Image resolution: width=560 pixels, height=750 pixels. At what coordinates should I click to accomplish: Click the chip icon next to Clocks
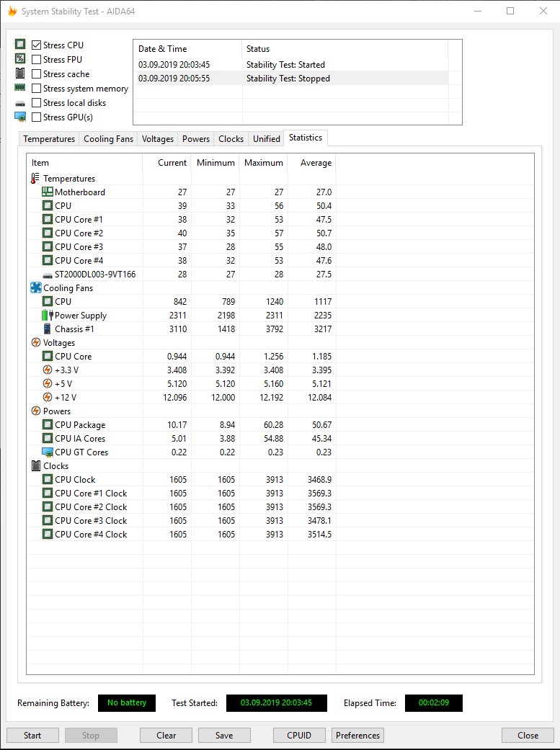click(x=36, y=466)
